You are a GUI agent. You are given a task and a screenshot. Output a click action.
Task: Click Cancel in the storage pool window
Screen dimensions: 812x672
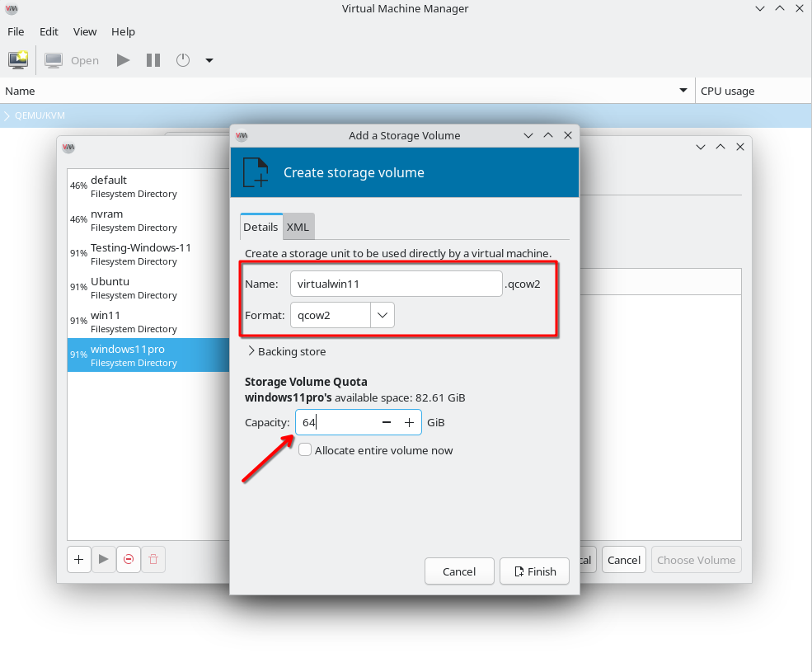[624, 560]
